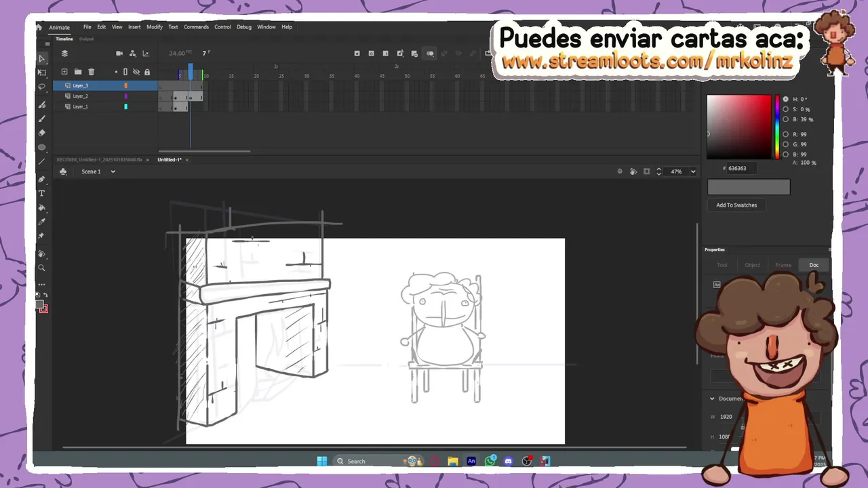
Task: Toggle Layer_3 orange outline color chip
Action: tap(125, 85)
